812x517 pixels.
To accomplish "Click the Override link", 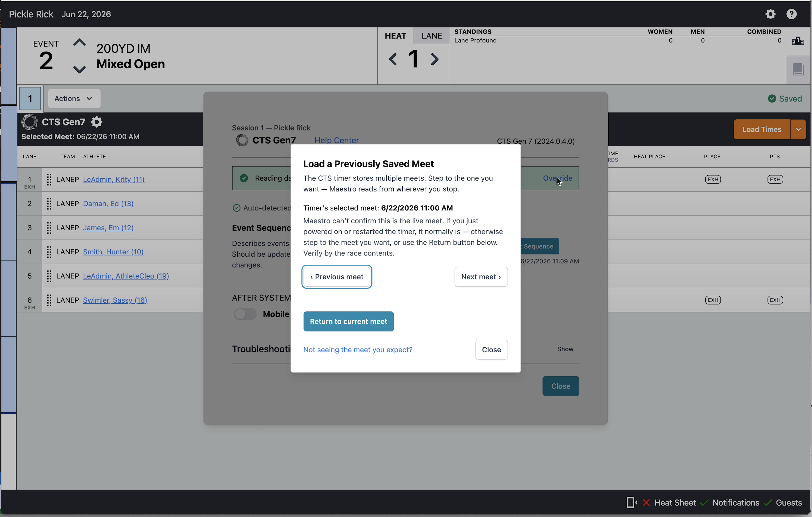I will point(558,178).
